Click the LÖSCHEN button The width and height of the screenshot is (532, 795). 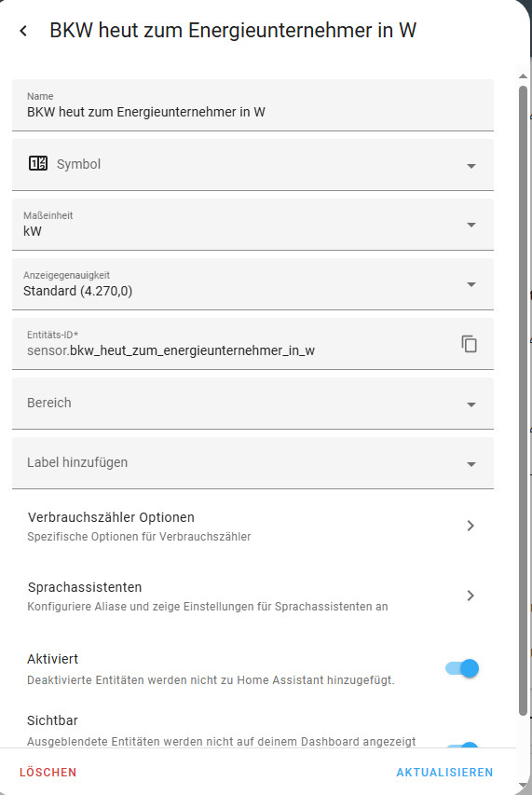(48, 773)
